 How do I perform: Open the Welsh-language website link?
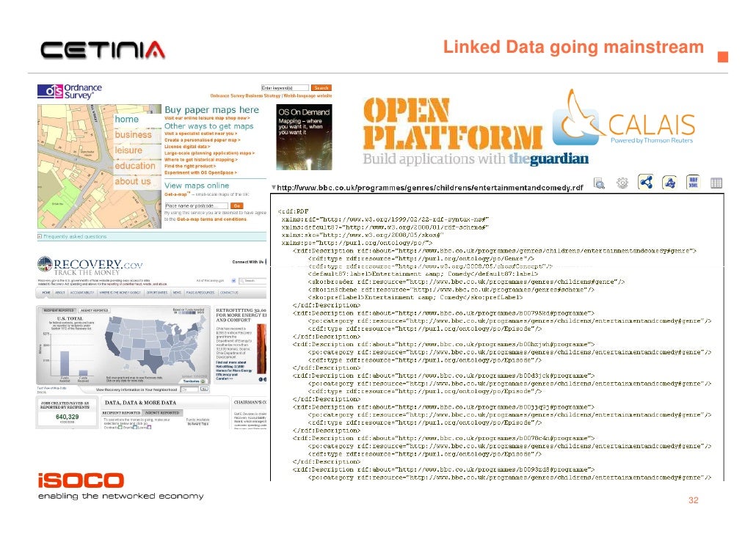point(308,96)
